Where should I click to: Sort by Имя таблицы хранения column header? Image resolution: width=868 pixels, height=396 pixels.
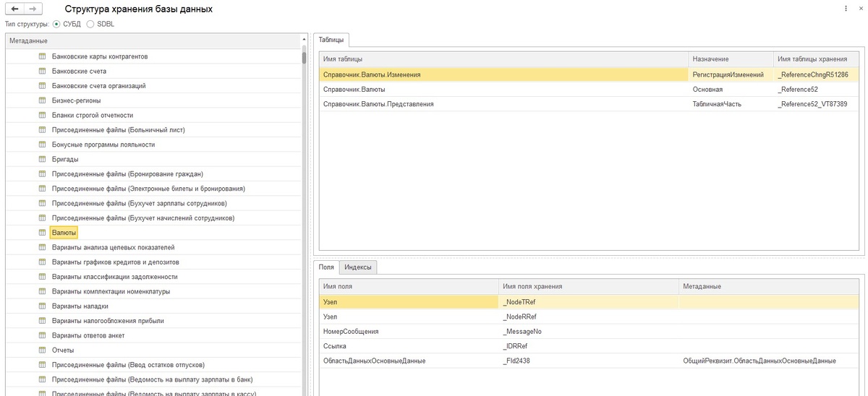point(817,59)
